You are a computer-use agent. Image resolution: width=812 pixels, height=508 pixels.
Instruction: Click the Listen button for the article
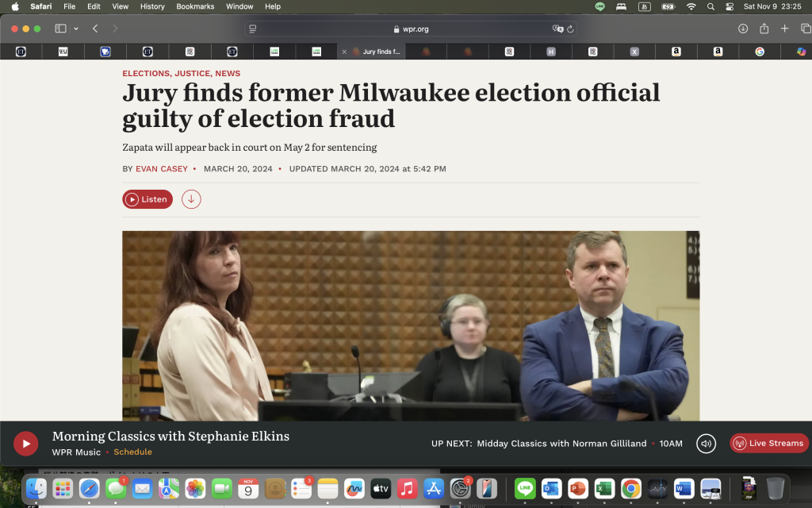pos(147,199)
